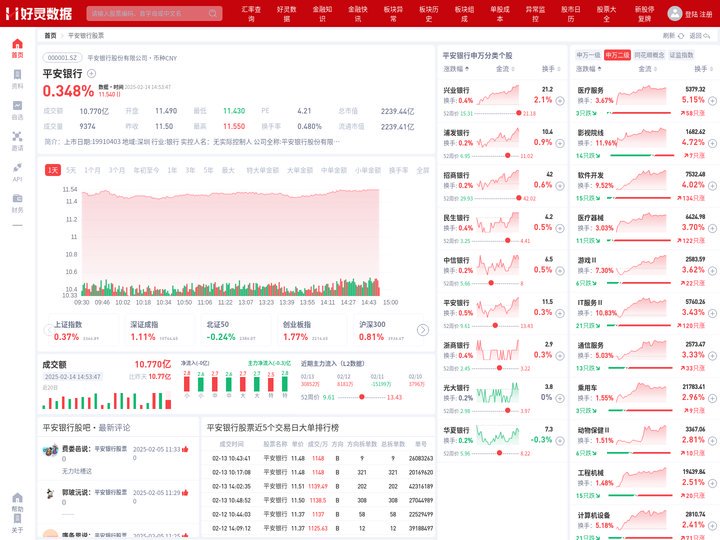
Task: Click the search magnifier icon
Action: pyautogui.click(x=213, y=13)
